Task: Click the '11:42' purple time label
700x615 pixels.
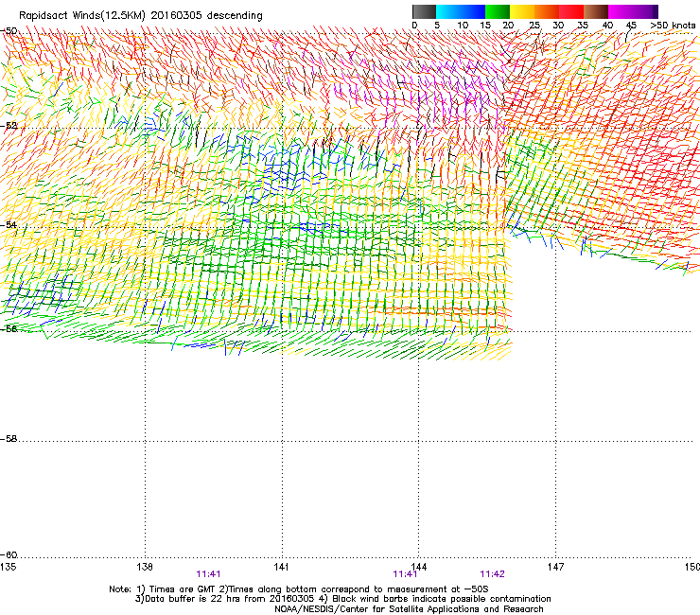Action: (493, 574)
